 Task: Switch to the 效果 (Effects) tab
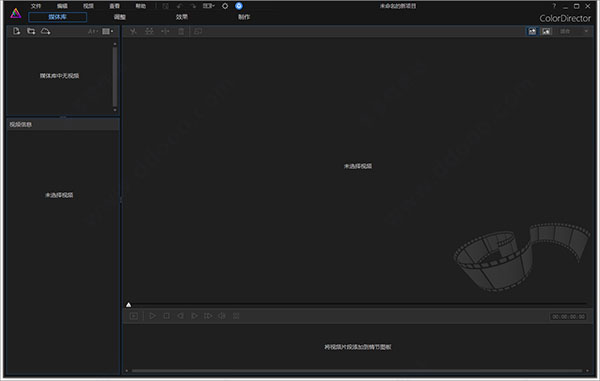[182, 17]
